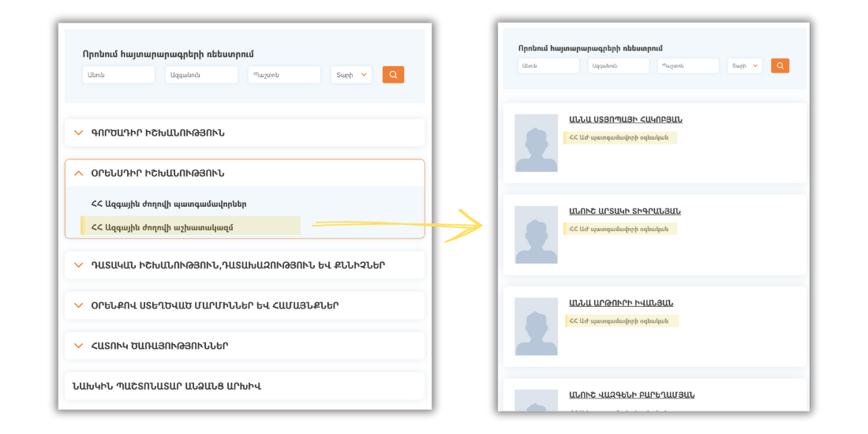Open the Տարի dropdown above the category list
Image resolution: width=868 pixels, height=434 pixels.
point(351,75)
